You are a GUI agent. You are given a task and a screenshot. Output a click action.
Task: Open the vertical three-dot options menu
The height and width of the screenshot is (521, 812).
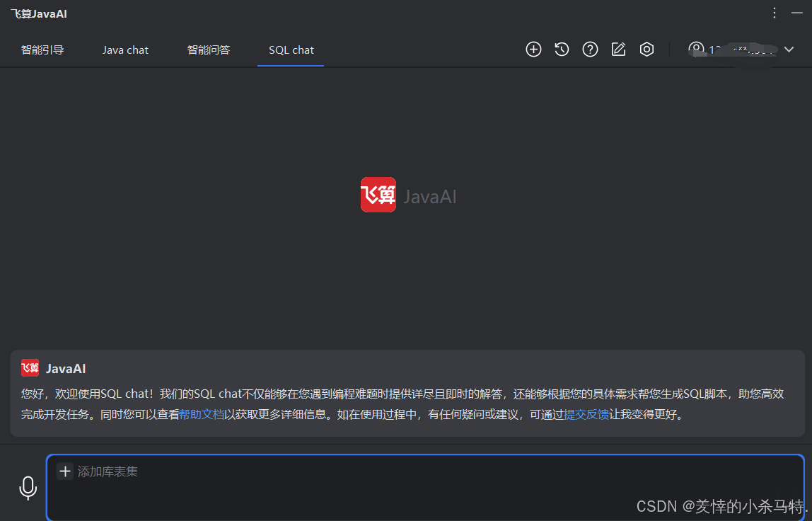[775, 13]
